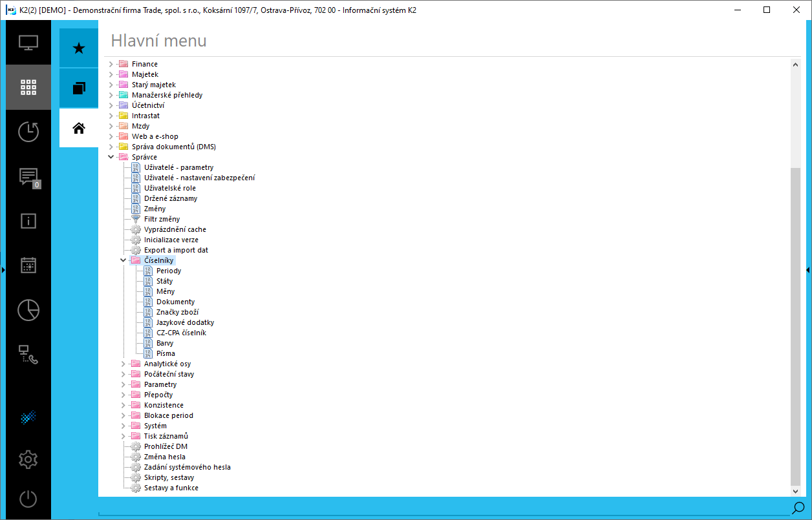
Task: Open Jazykové dodatky item
Action: [185, 322]
